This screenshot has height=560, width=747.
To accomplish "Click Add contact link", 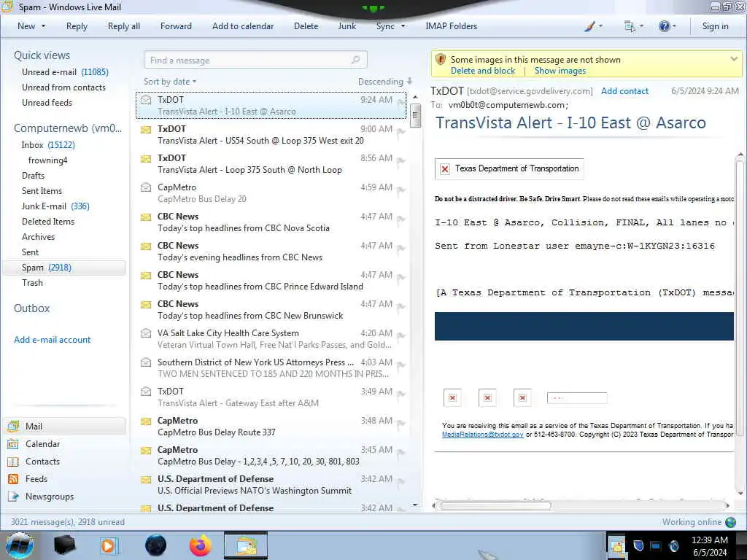I will pyautogui.click(x=624, y=91).
